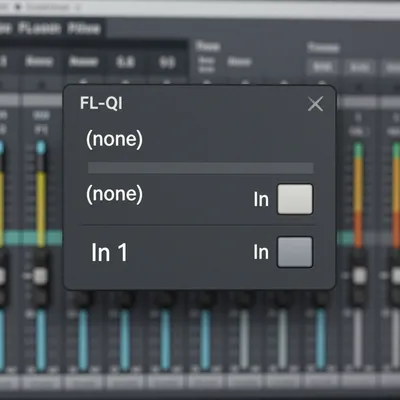400x400 pixels.
Task: Click the grey bar under the first (none)
Action: (200, 168)
